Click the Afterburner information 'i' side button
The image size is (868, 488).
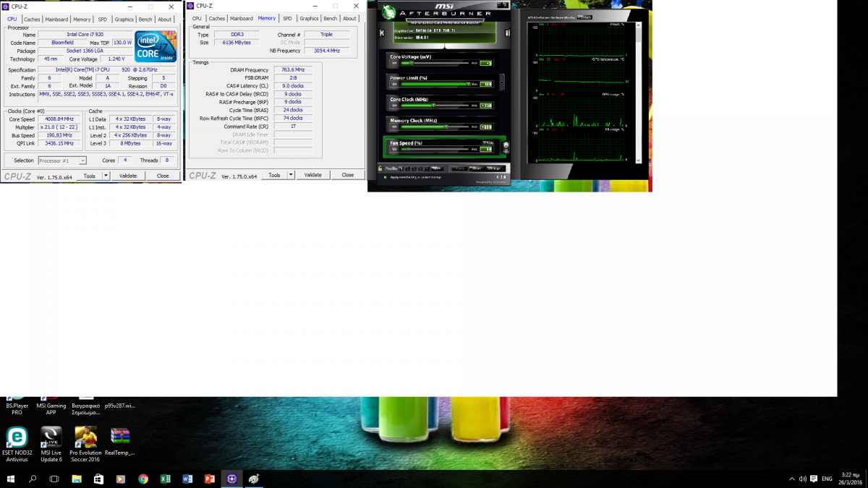coord(507,33)
